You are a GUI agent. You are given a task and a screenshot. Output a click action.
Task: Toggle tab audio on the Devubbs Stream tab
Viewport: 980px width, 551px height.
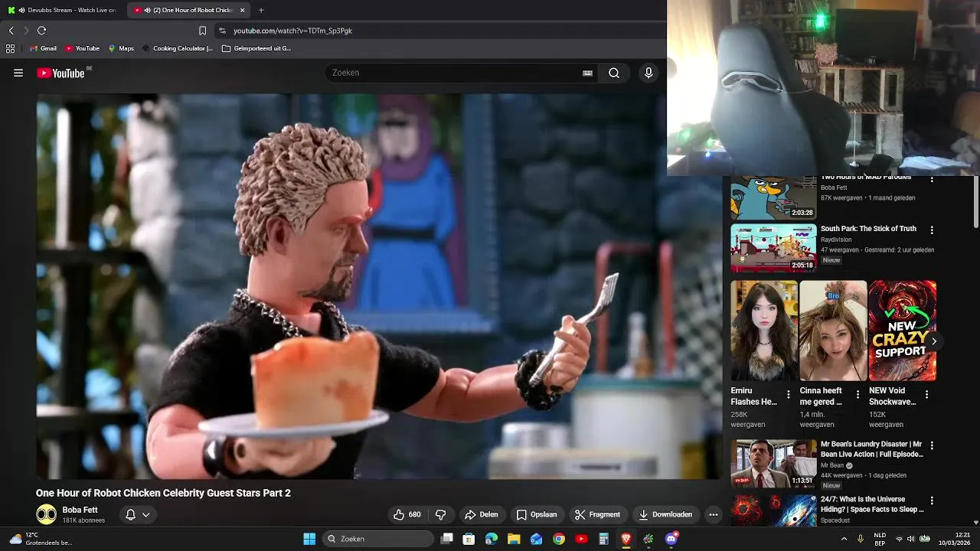21,10
